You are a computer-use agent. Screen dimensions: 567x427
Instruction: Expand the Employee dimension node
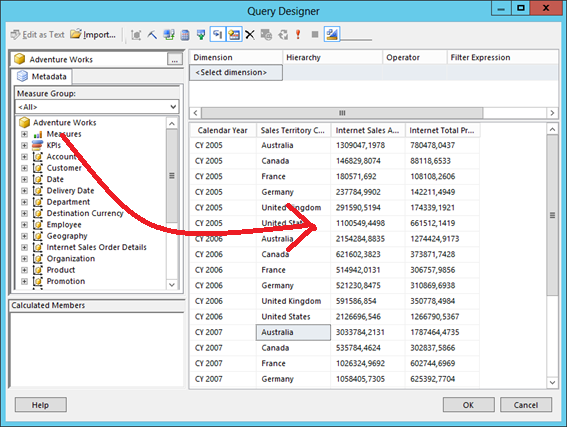(24, 225)
